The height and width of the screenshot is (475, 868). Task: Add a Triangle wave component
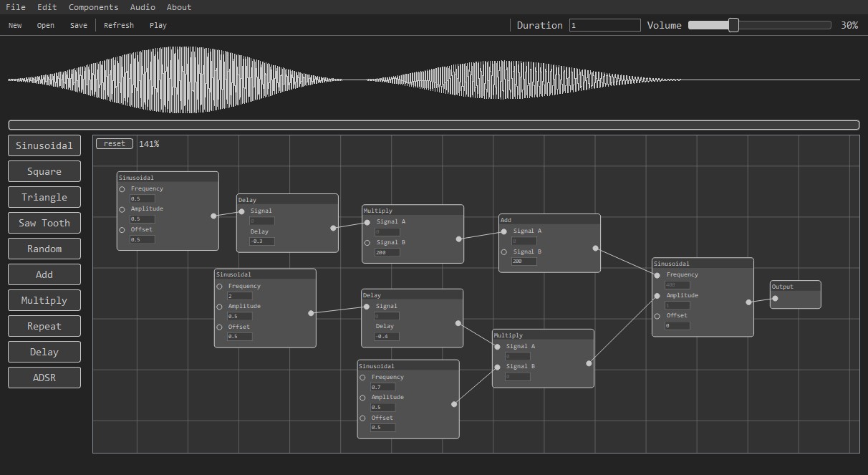(x=44, y=197)
